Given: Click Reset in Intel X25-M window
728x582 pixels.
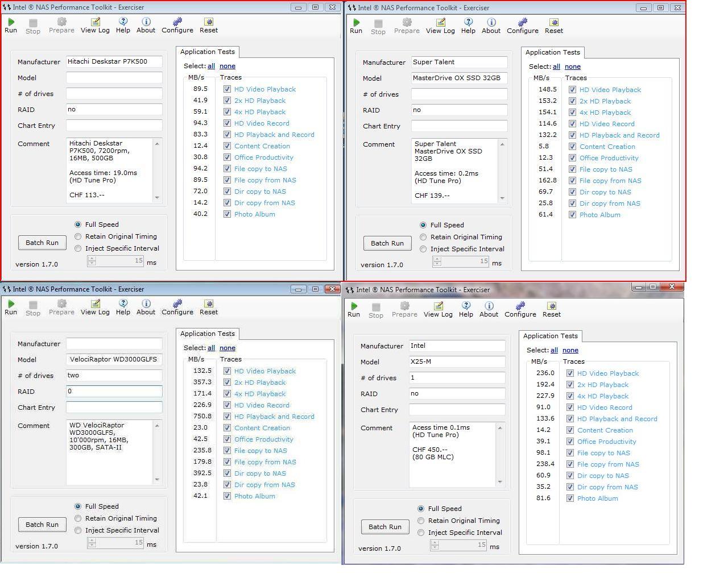Looking at the screenshot, I should [552, 309].
